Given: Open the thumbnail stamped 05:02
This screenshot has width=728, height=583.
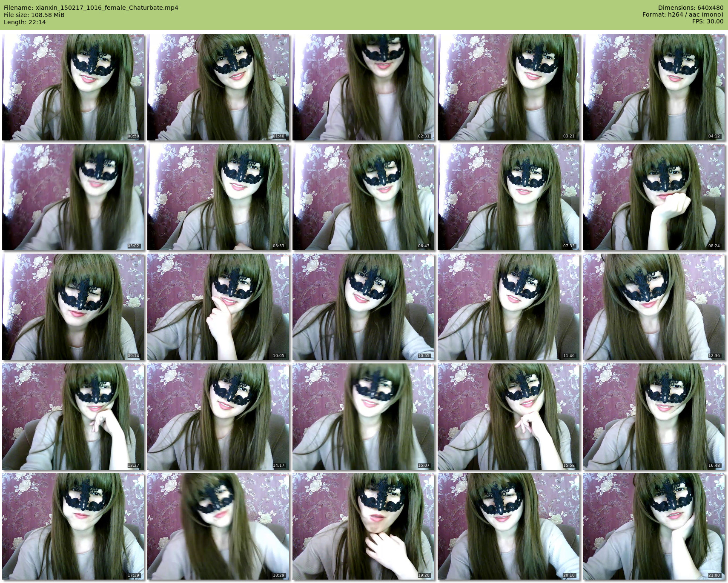Looking at the screenshot, I should (x=73, y=197).
